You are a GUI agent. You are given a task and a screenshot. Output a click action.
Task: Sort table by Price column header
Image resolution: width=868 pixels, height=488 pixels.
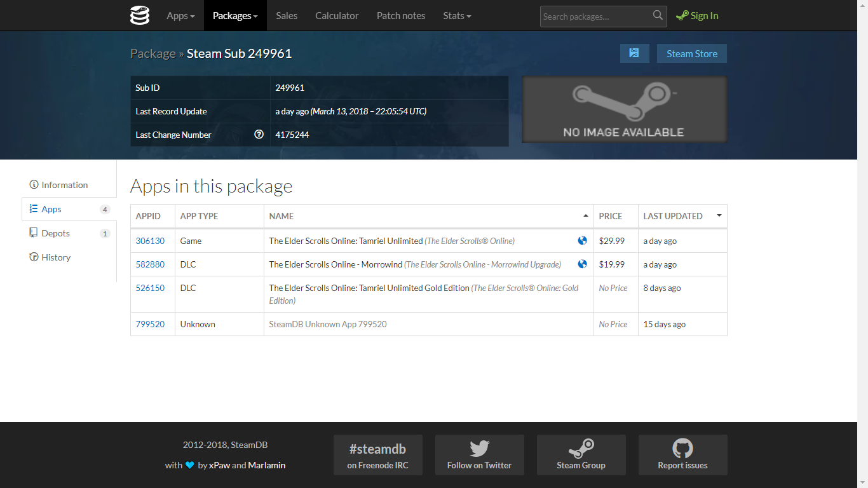[x=616, y=216]
